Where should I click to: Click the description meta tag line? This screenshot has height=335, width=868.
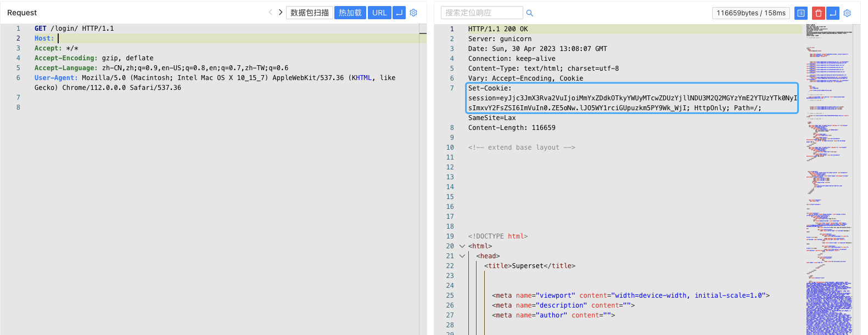click(563, 305)
